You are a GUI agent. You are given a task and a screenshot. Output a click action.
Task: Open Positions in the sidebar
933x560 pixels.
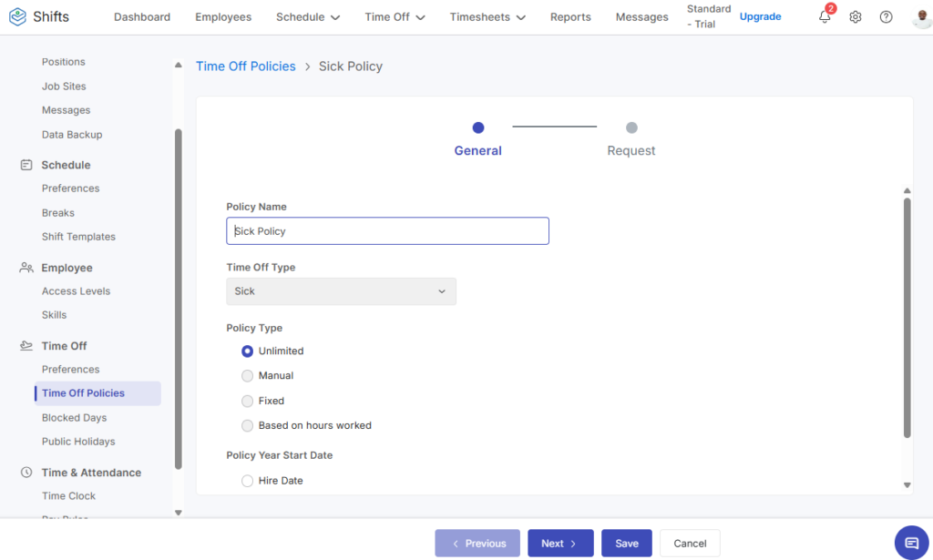[x=63, y=62]
